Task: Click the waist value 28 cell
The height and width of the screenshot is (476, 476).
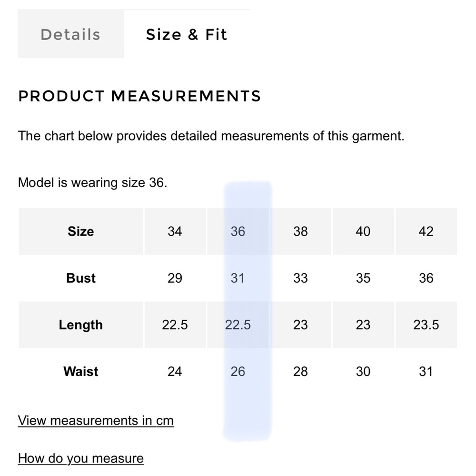Action: pyautogui.click(x=300, y=371)
